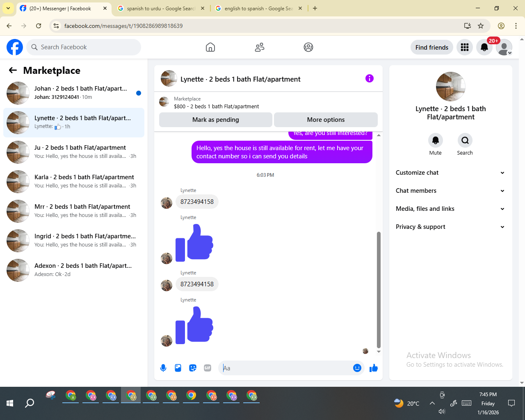Screen dimensions: 525x420
Task: Click More options button
Action: pos(326,120)
